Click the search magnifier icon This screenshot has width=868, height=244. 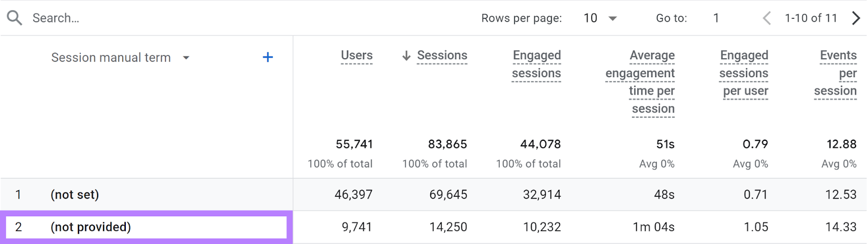[x=15, y=18]
